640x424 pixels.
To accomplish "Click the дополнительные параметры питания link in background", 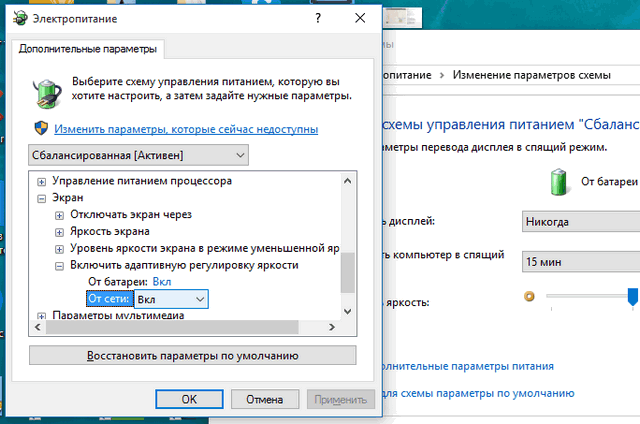I will coord(468,366).
